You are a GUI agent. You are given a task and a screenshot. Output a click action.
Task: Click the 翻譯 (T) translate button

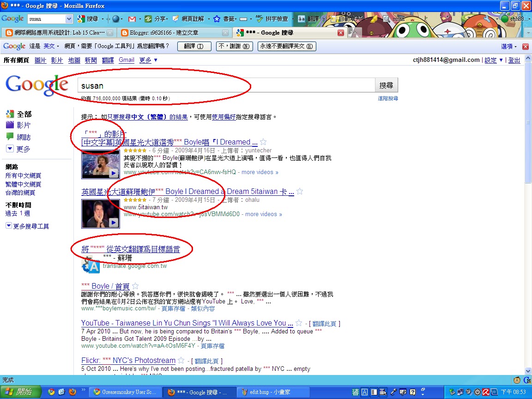click(x=194, y=46)
